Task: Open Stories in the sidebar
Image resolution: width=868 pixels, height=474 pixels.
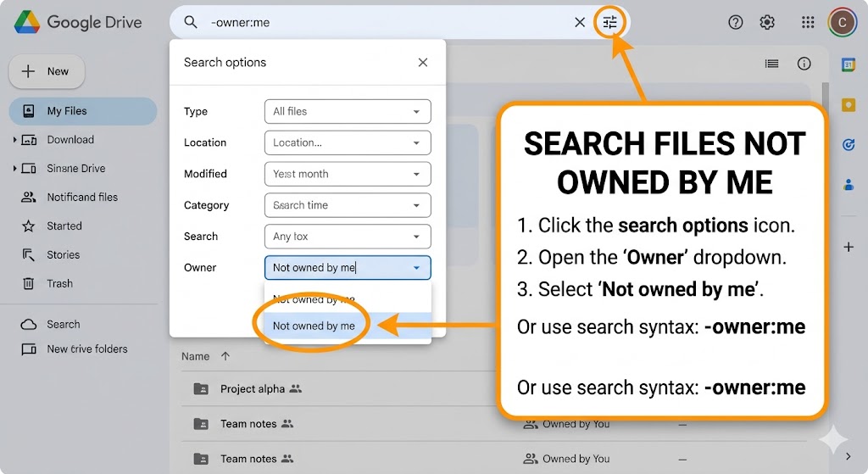Action: pyautogui.click(x=63, y=254)
